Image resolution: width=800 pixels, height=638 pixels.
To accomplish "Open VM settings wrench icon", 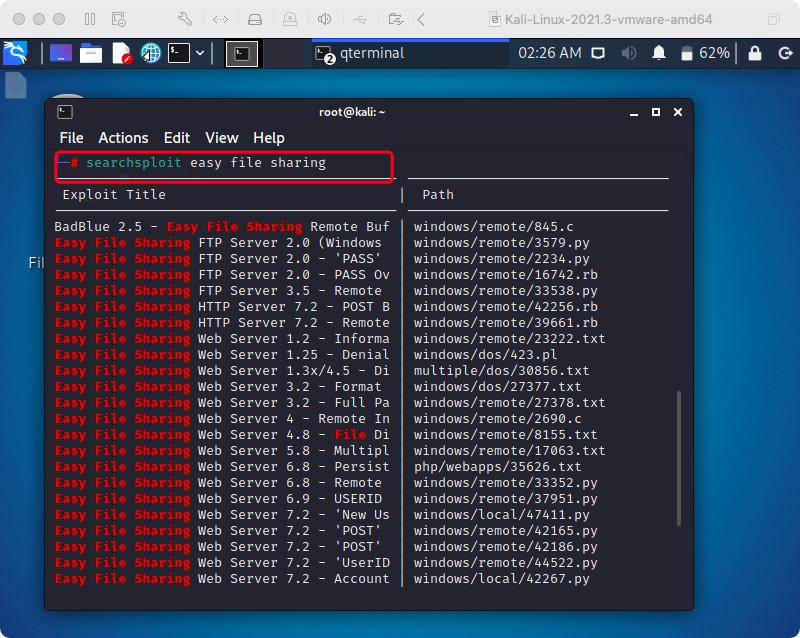I will [185, 19].
